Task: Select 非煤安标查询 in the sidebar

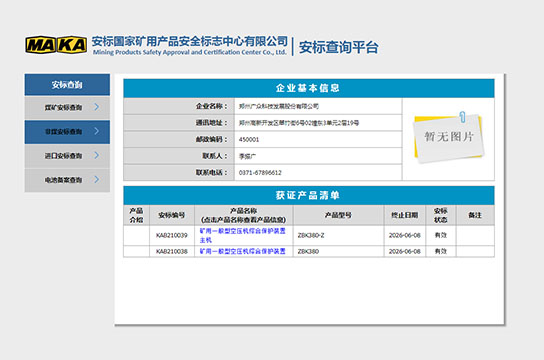Action: (x=67, y=132)
